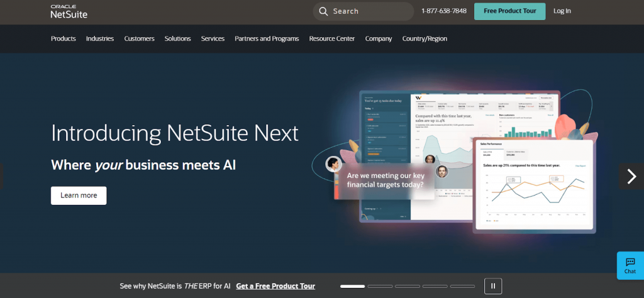
Task: Click the search magnifier icon
Action: (x=324, y=11)
